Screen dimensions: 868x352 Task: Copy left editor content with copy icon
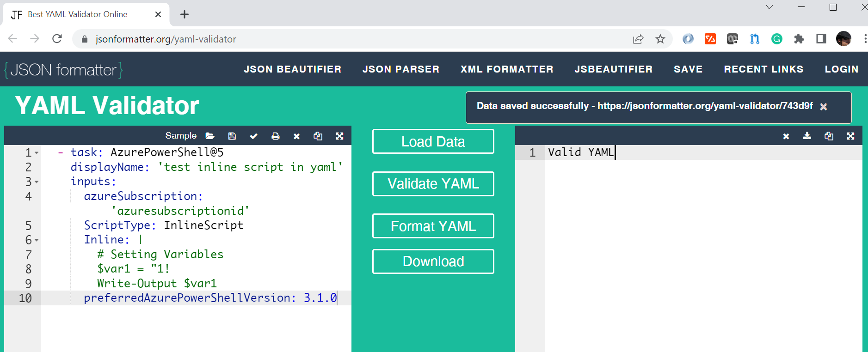[318, 136]
